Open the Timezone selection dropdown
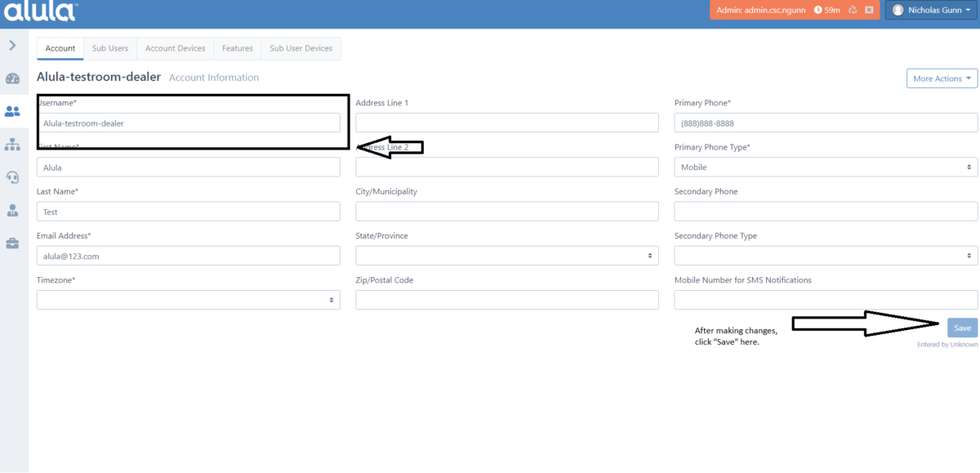Image resolution: width=980 pixels, height=473 pixels. pyautogui.click(x=188, y=299)
